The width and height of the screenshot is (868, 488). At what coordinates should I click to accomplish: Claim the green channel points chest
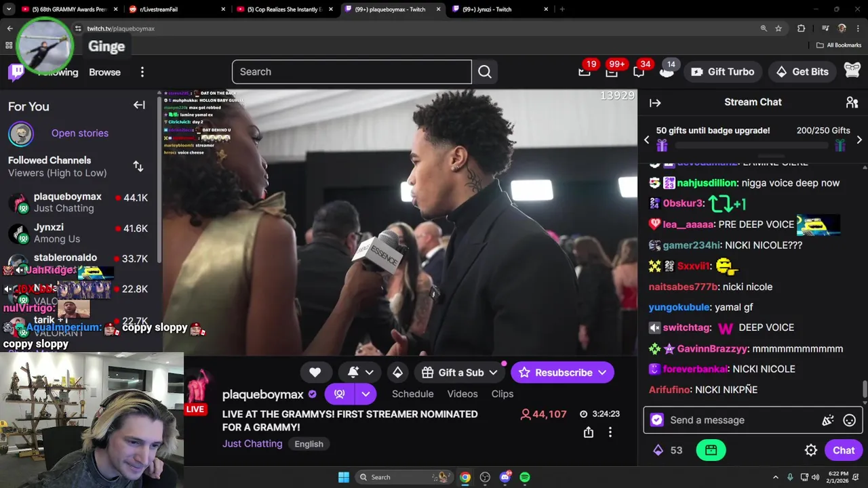[711, 450]
